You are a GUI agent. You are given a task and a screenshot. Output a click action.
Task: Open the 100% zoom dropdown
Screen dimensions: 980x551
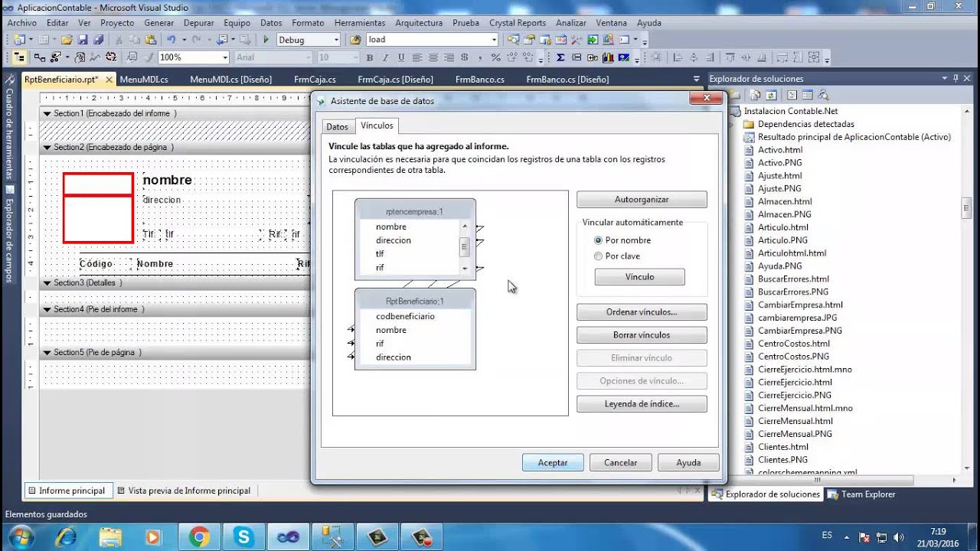point(224,57)
